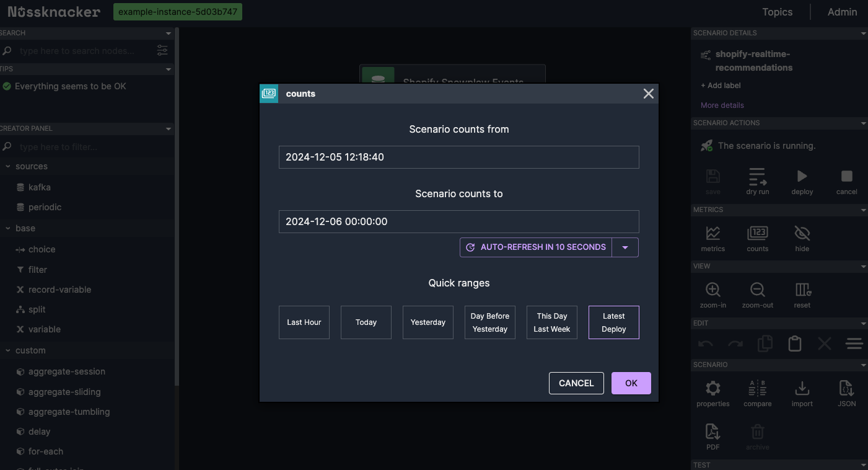The image size is (868, 470).
Task: Click the Nussknacker logo
Action: [x=54, y=12]
